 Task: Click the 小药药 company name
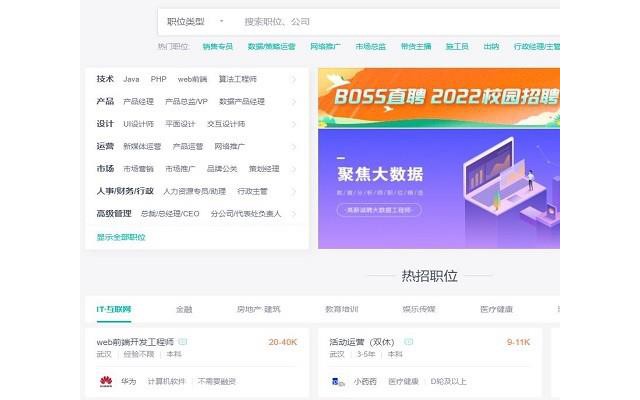[x=365, y=382]
